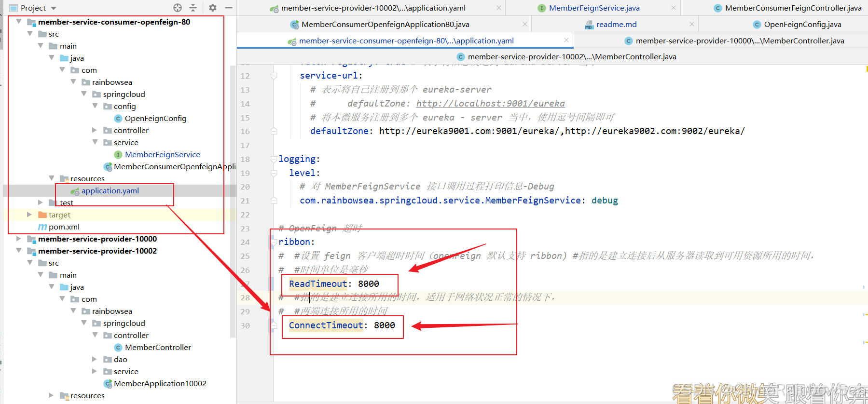This screenshot has height=404, width=868.
Task: Close the MemberConsumerOpenfeignApplication80.java tab
Action: click(x=525, y=24)
